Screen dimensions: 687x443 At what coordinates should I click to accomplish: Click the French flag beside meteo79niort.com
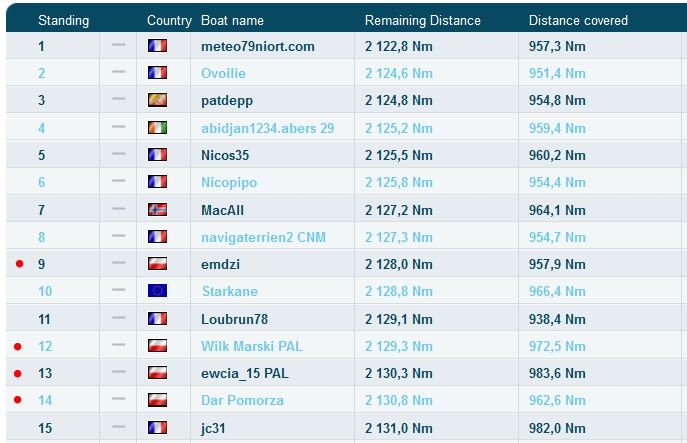157,46
